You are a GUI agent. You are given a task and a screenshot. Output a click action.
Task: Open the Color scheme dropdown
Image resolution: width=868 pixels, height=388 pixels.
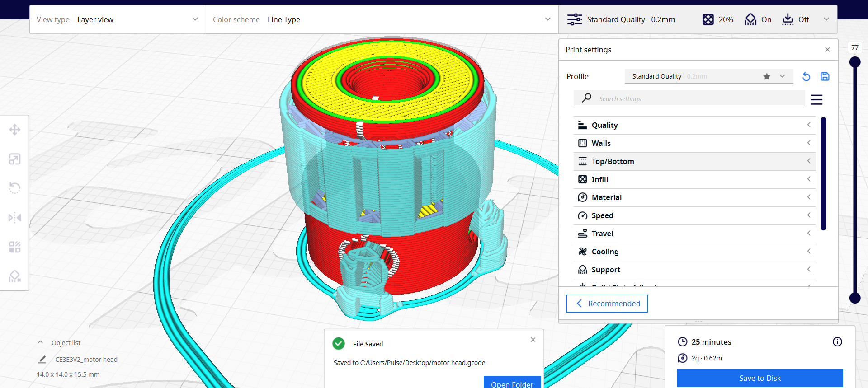point(382,19)
